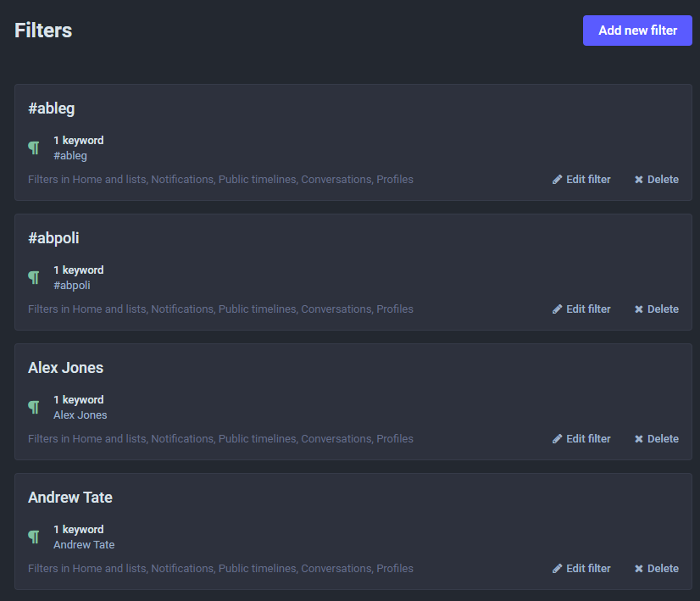Edit the #ableg filter

581,180
